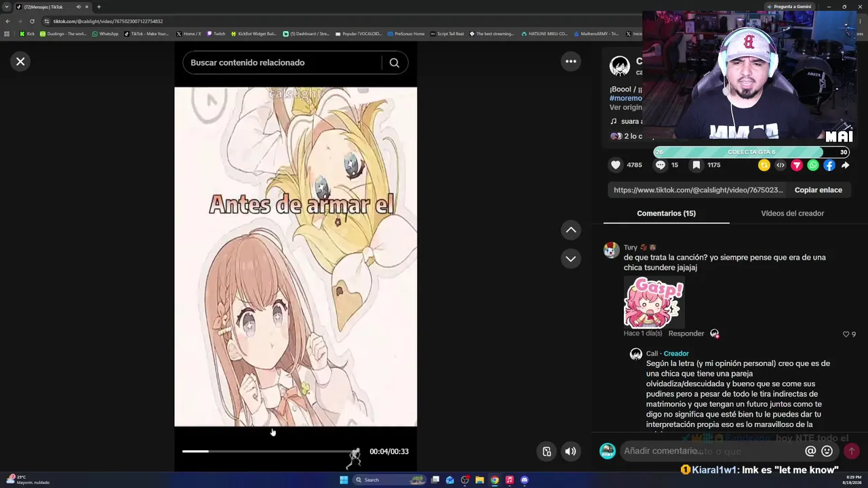
Task: Open the PreSonus: Home bookmark
Action: click(x=406, y=33)
